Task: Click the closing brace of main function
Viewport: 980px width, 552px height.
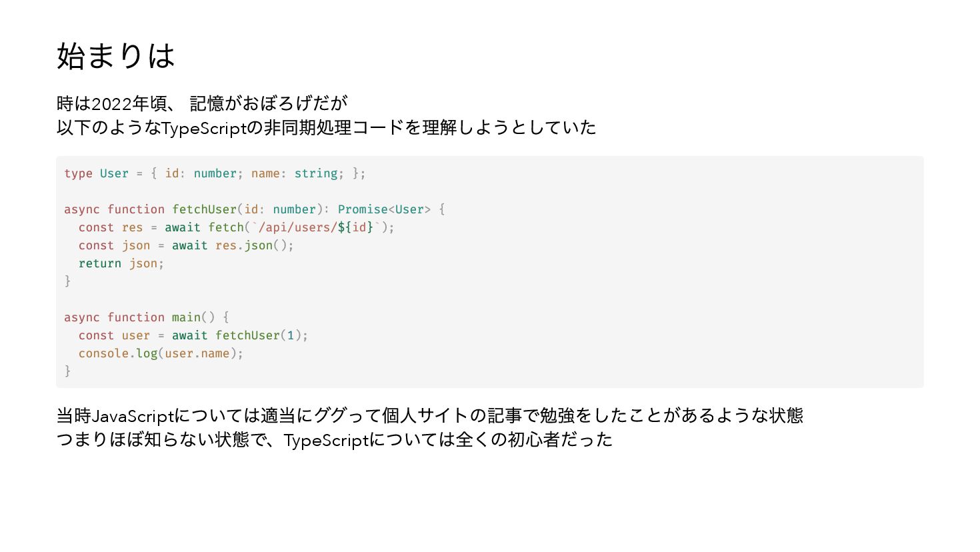Action: point(67,371)
